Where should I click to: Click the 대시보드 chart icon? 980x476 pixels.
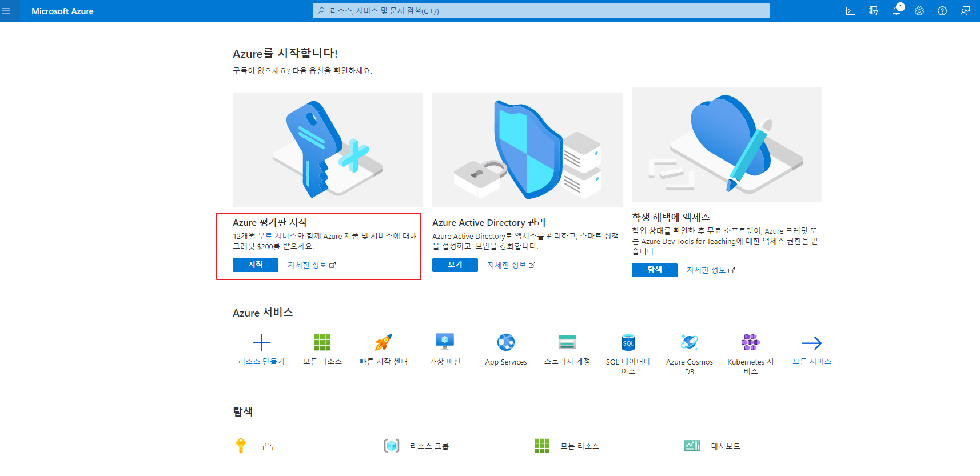tap(692, 446)
